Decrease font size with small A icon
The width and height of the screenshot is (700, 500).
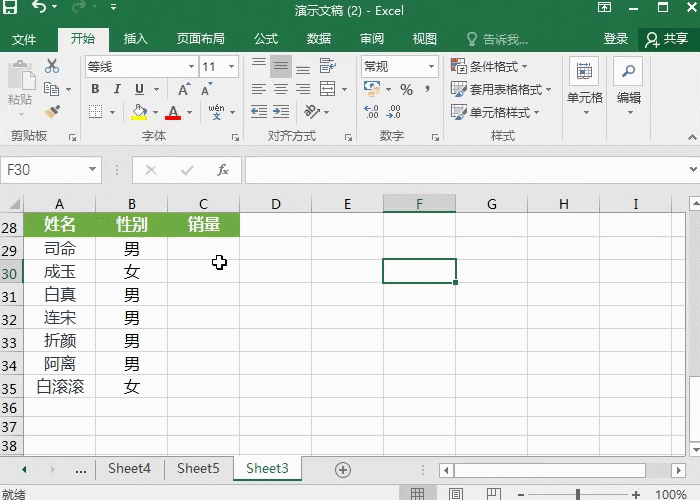[x=206, y=89]
